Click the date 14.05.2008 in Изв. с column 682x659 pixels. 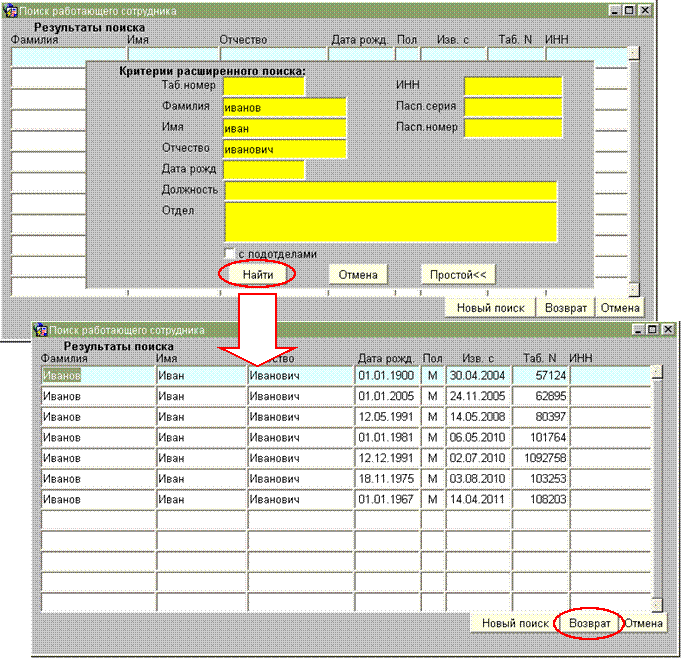pyautogui.click(x=478, y=417)
